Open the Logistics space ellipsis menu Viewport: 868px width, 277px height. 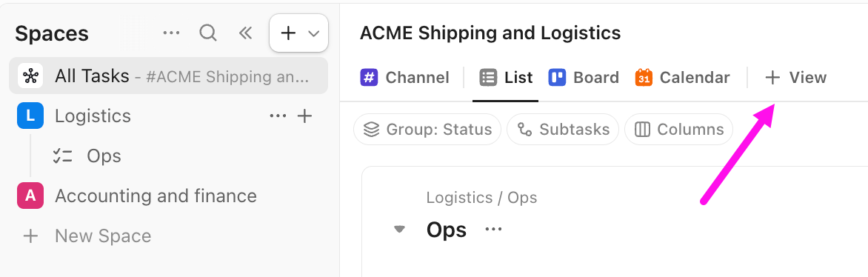tap(278, 116)
